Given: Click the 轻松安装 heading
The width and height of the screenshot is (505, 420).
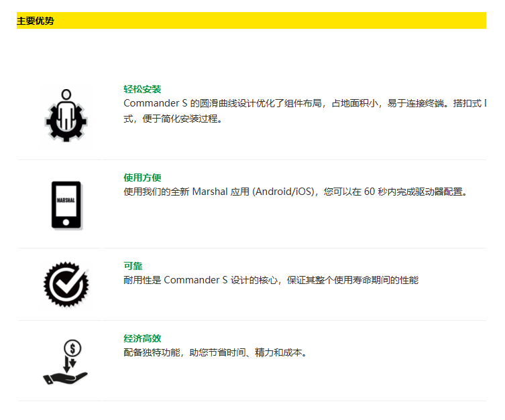Looking at the screenshot, I should click(142, 89).
